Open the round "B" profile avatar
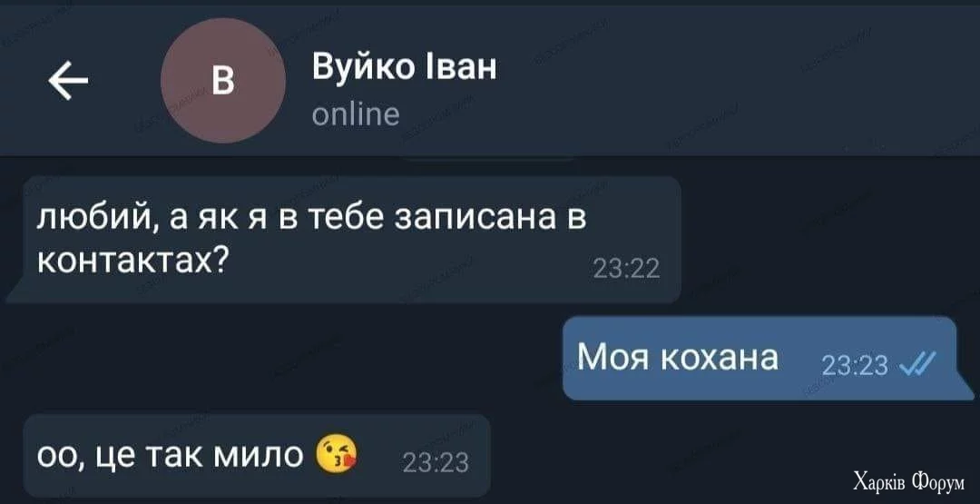Image resolution: width=980 pixels, height=504 pixels. [223, 81]
